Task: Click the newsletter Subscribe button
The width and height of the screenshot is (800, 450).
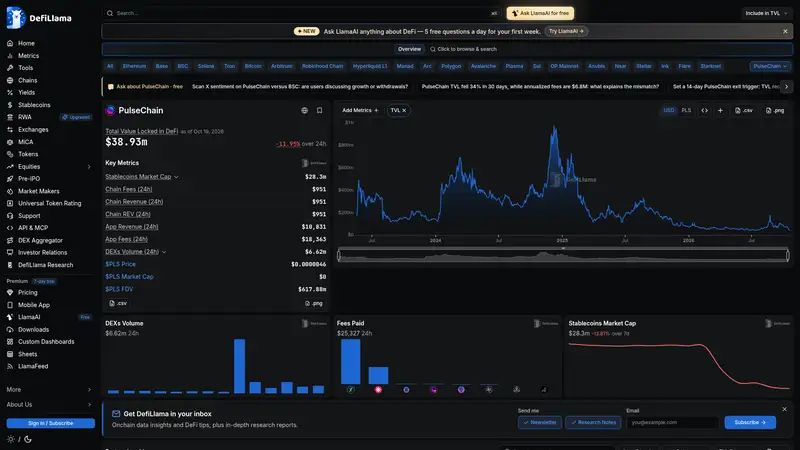Action: pos(750,422)
